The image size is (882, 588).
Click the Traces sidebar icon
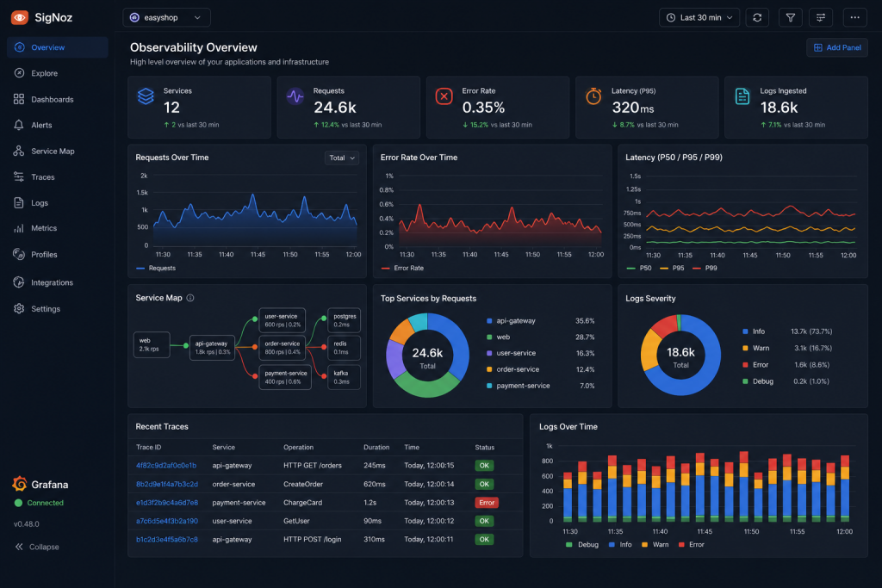[x=19, y=176]
